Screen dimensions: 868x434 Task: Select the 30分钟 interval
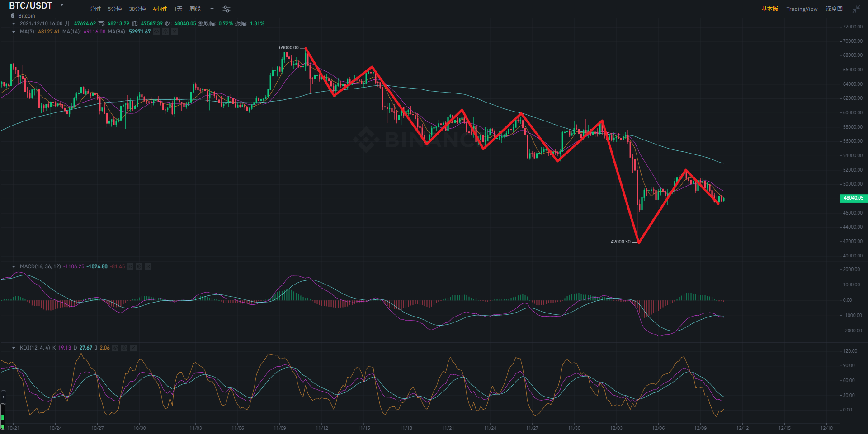pos(137,9)
